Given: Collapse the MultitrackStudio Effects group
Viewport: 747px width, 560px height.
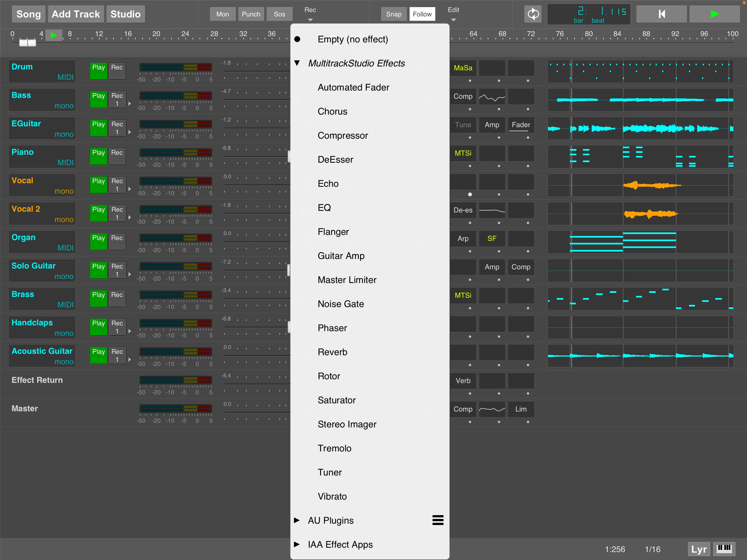Looking at the screenshot, I should pos(297,63).
